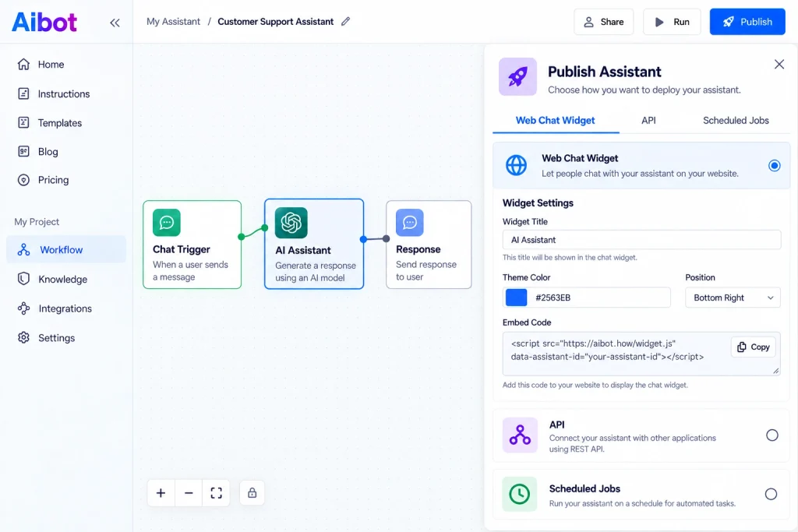Open the Pricing sidebar icon
Image resolution: width=798 pixels, height=532 pixels.
click(23, 180)
